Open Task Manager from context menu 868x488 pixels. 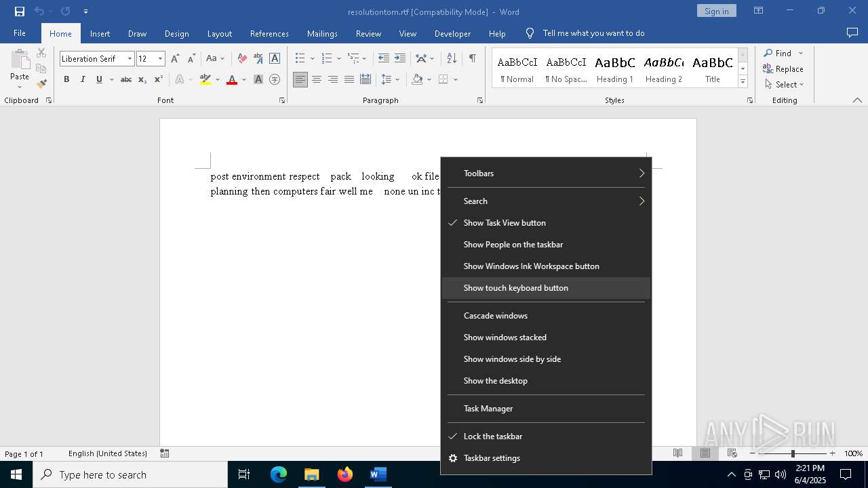point(546,408)
